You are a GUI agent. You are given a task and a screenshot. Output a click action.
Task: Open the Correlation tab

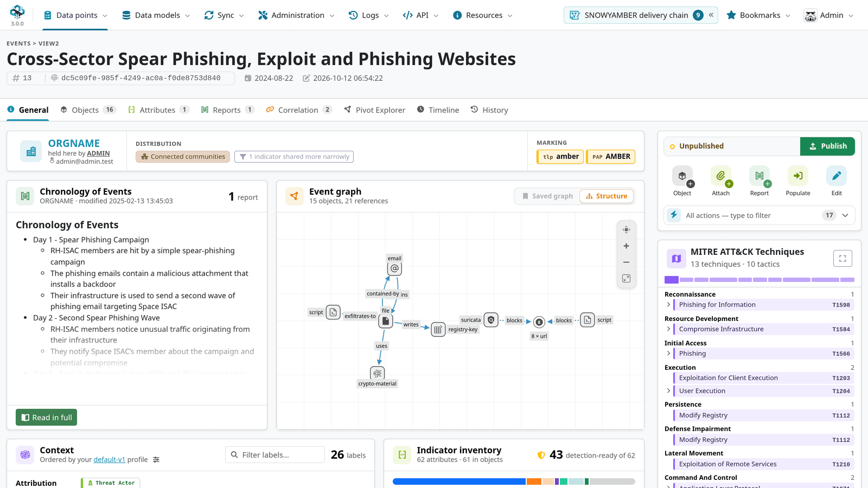[299, 110]
